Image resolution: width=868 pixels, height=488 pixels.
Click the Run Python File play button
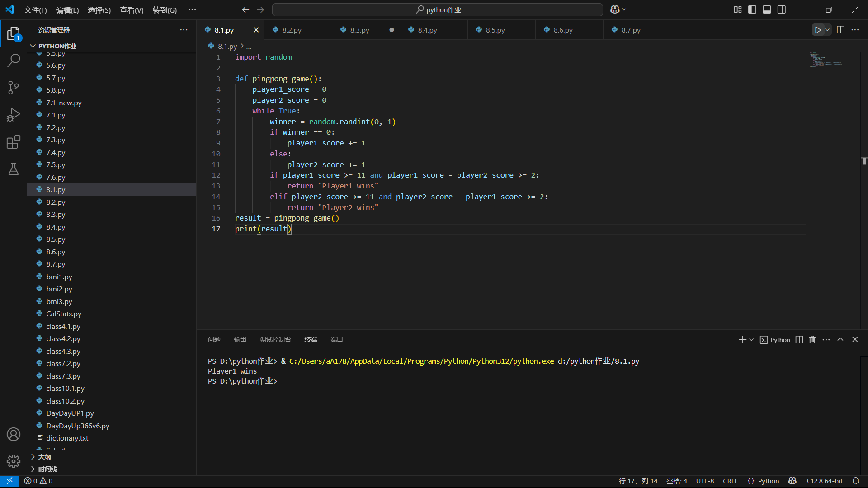click(817, 30)
